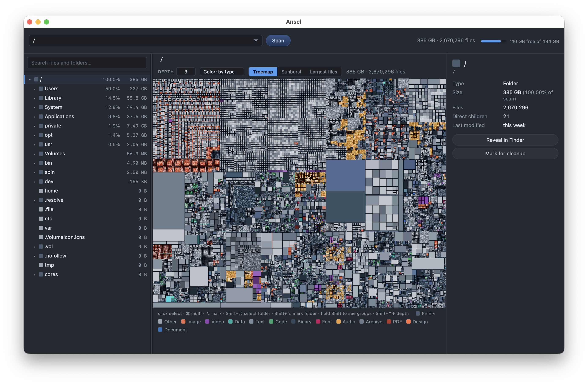588x385 pixels.
Task: Click Mark for cleanup
Action: click(505, 154)
